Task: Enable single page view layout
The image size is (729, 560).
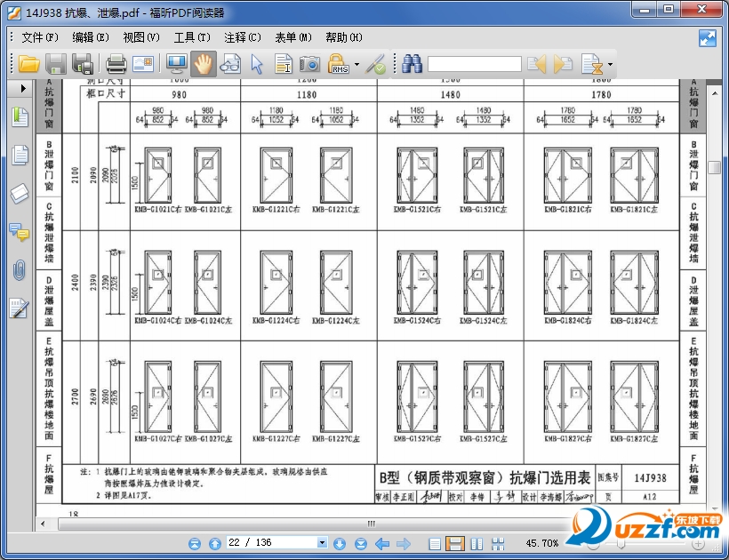Action: click(435, 543)
